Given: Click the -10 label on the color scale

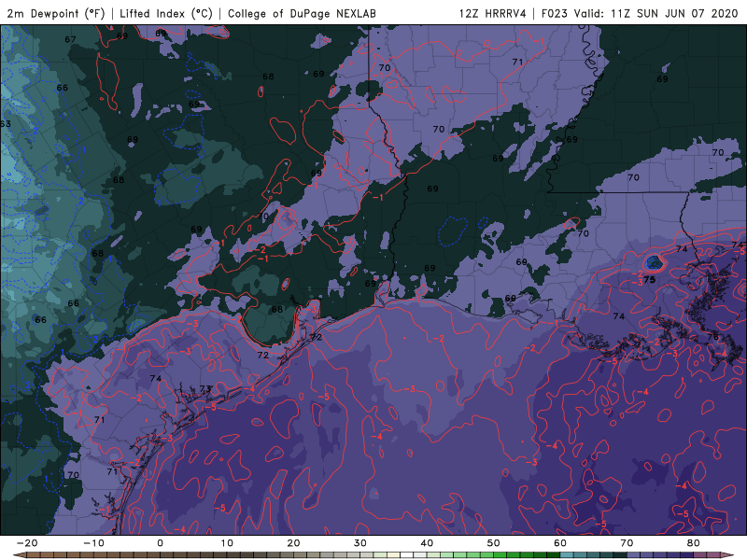Looking at the screenshot, I should [x=93, y=543].
